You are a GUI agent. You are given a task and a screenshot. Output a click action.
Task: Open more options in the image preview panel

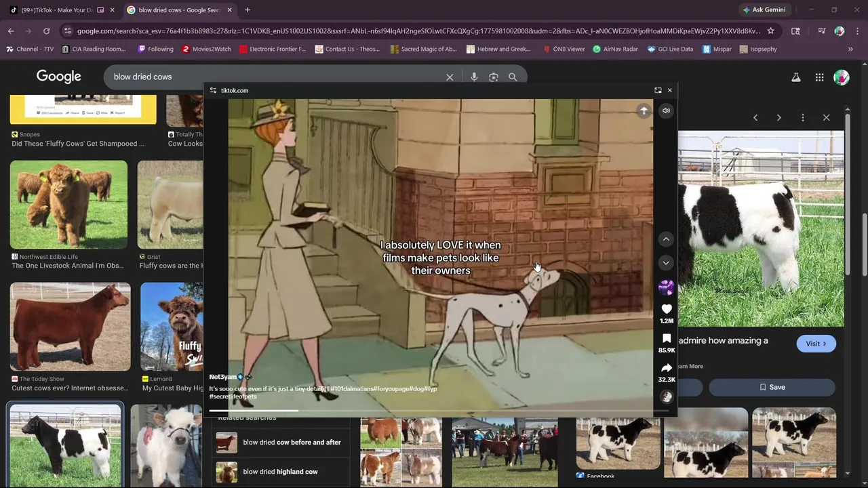pos(803,117)
